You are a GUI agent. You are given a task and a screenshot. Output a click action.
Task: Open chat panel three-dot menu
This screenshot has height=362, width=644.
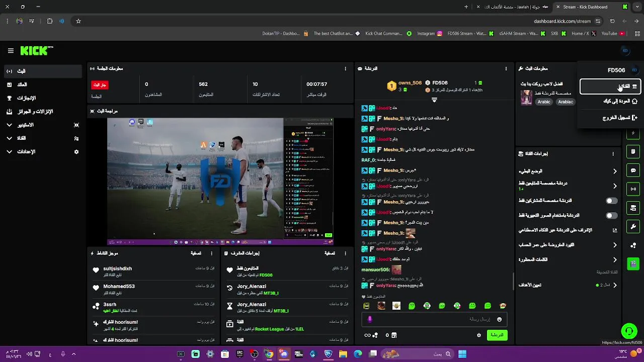point(506,68)
